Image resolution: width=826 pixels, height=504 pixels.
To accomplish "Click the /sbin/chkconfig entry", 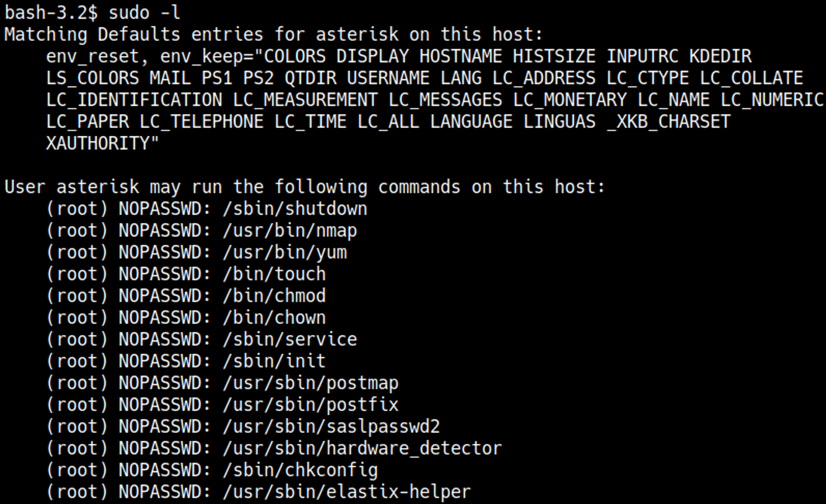I will 300,471.
